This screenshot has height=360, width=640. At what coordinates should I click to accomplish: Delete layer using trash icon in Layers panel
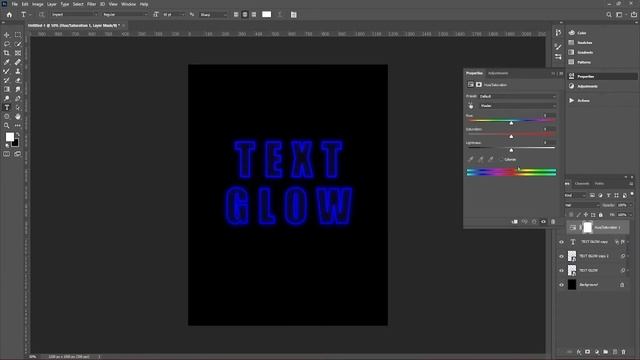click(x=623, y=352)
